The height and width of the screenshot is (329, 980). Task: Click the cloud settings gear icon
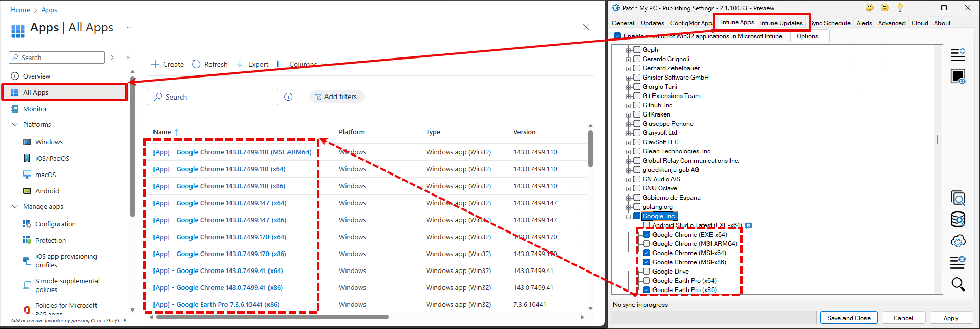point(958,241)
